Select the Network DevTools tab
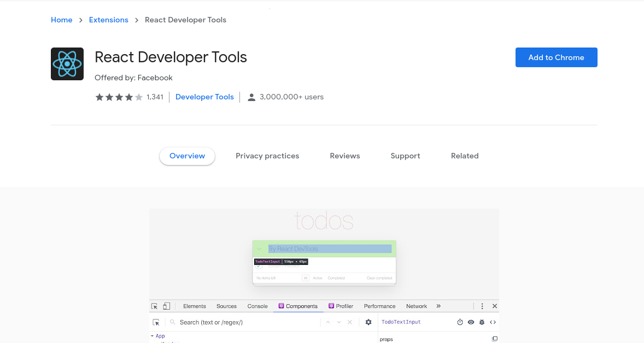The width and height of the screenshot is (644, 343). tap(417, 306)
